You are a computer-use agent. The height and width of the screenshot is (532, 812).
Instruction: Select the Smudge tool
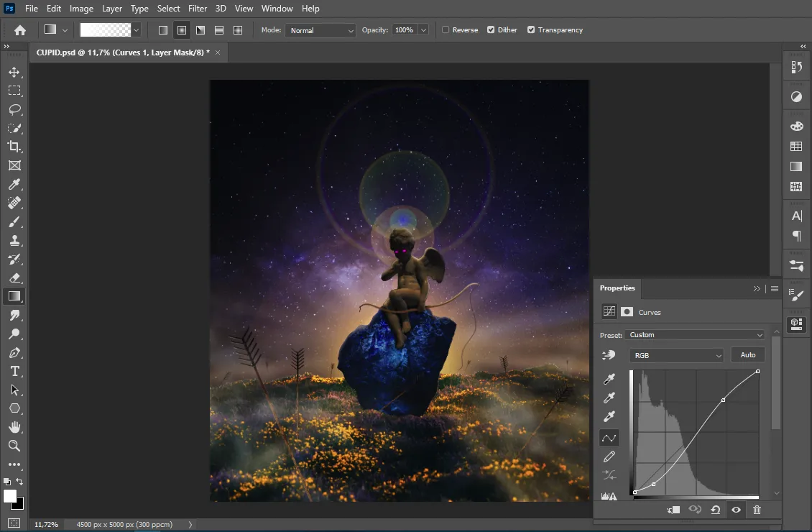[14, 315]
